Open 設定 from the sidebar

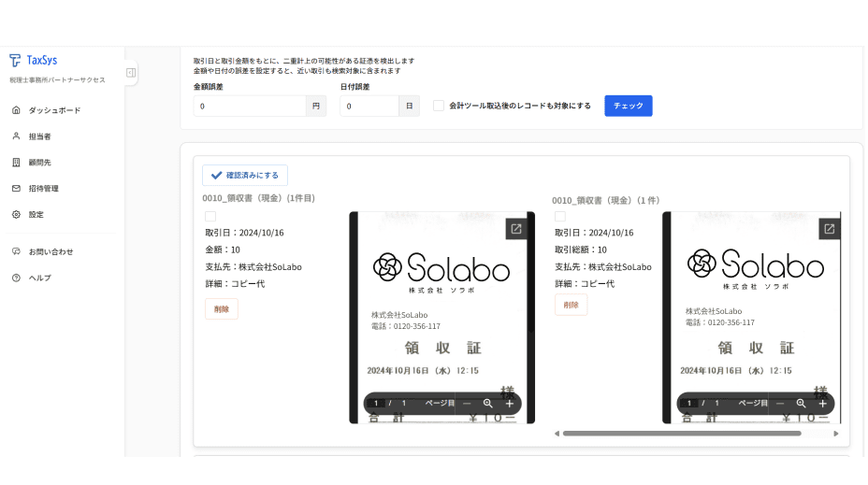(36, 214)
